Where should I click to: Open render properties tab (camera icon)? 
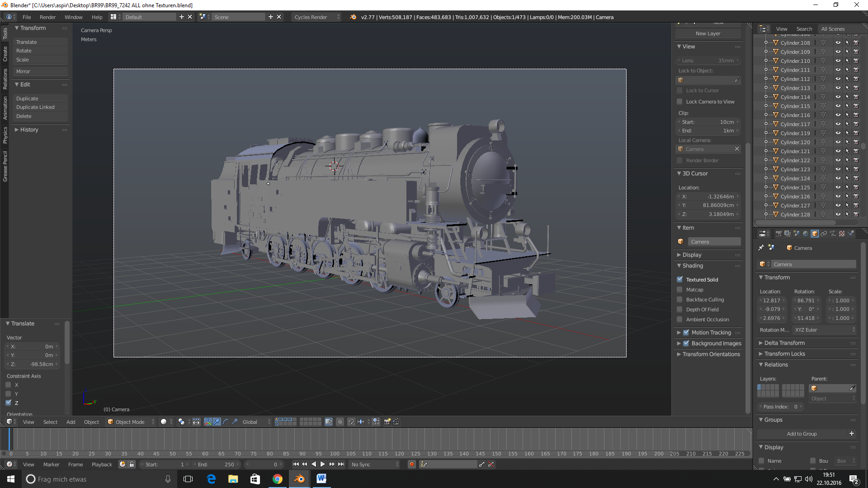coord(778,234)
